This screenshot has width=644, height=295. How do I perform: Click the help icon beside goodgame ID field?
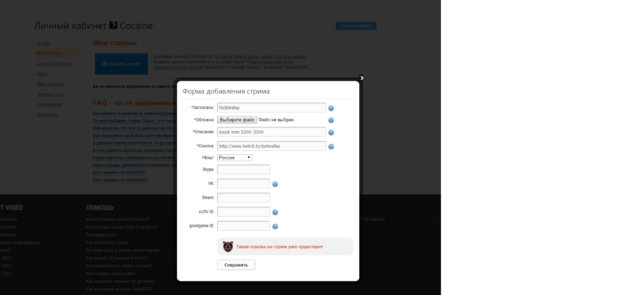(x=275, y=226)
